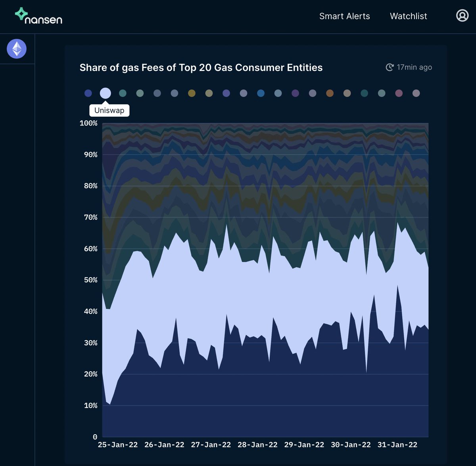Toggle the last gray legend dot
Screen dimensions: 476x466
(416, 93)
